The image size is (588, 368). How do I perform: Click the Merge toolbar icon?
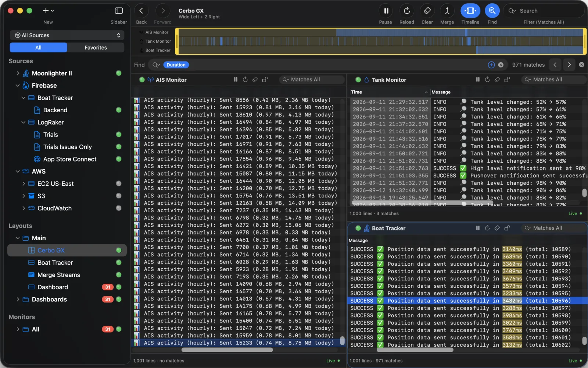447,11
